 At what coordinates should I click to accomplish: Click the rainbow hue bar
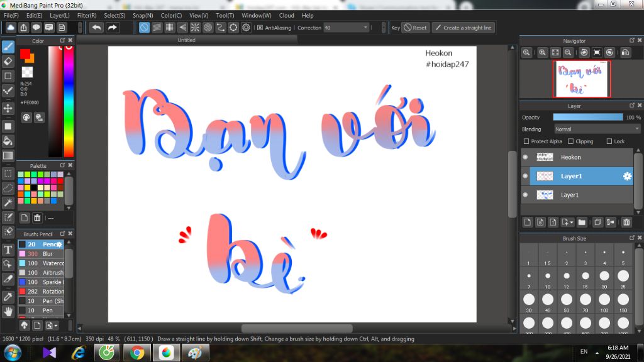point(69,101)
